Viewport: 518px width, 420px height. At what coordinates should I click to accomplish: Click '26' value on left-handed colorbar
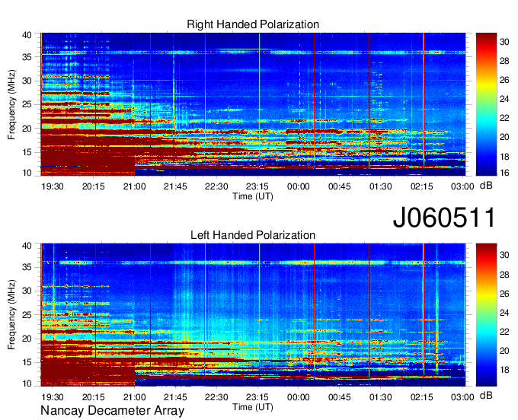click(504, 294)
